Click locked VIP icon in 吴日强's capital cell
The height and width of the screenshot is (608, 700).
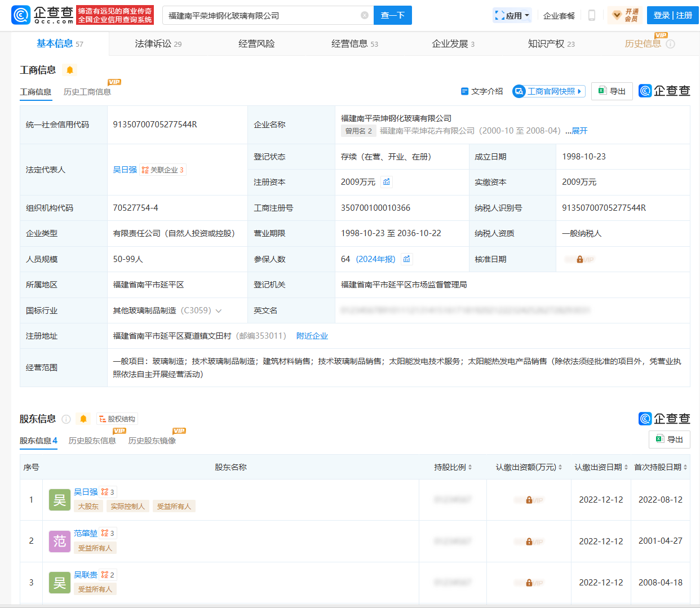(529, 500)
